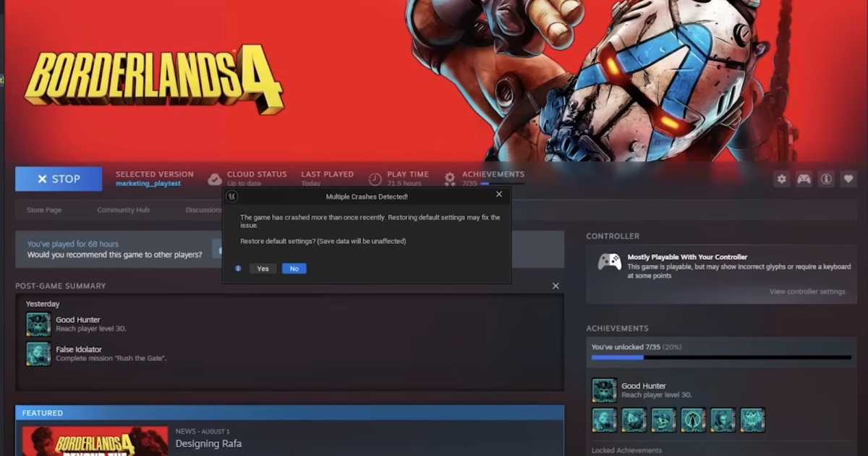Stop the running game
868x456 pixels.
coord(59,179)
